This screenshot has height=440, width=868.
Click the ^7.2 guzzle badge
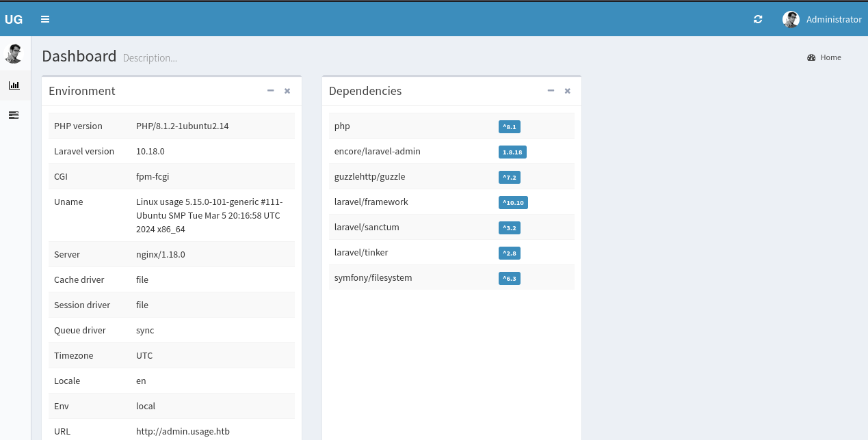(x=510, y=177)
